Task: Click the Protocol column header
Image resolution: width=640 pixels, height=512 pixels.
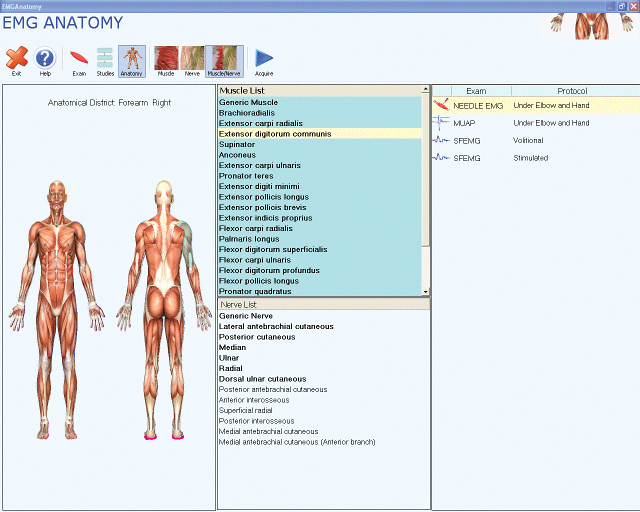Action: [573, 91]
